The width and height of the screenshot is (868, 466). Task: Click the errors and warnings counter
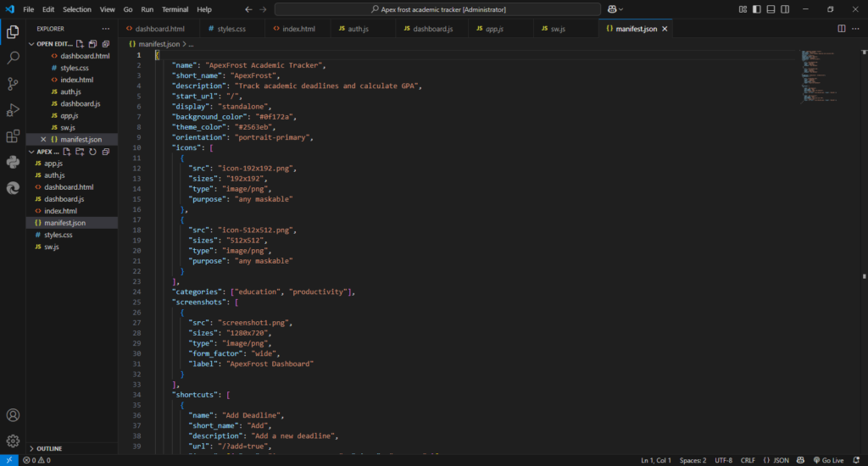tap(37, 460)
